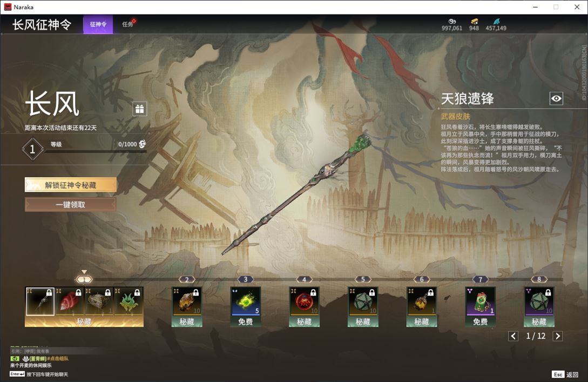Click the 长风征神令 page title
Image resolution: width=588 pixels, height=382 pixels.
[x=42, y=24]
